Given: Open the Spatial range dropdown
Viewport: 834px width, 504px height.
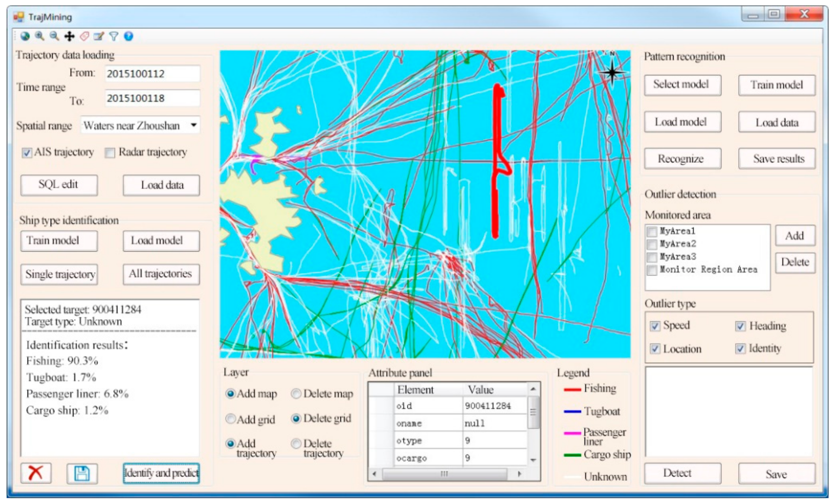Looking at the screenshot, I should 194,125.
